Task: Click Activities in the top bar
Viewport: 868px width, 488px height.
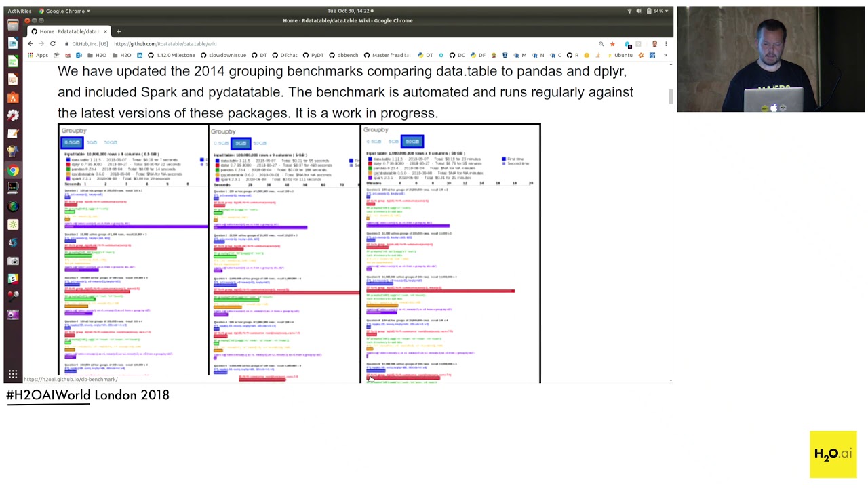Action: (19, 11)
